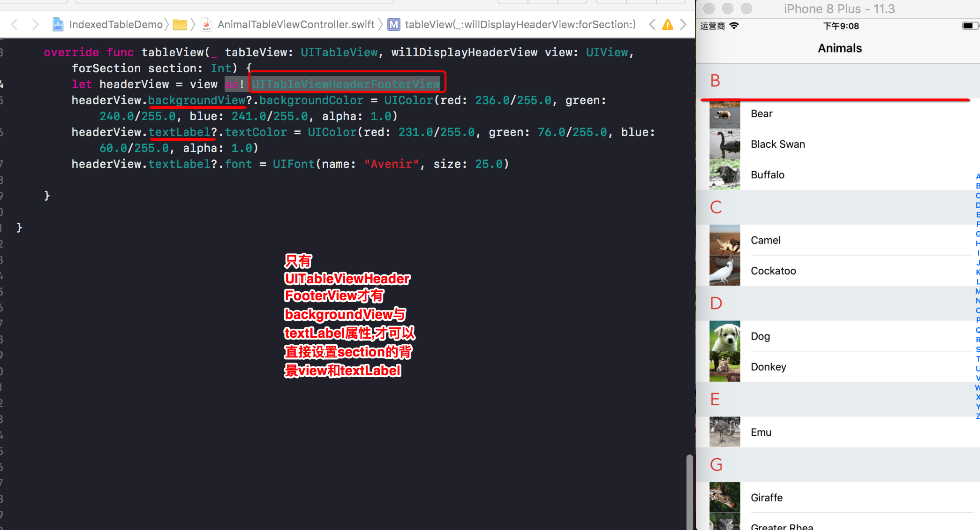Click textLabel in the textColor line
This screenshot has width=980, height=530.
tap(180, 132)
